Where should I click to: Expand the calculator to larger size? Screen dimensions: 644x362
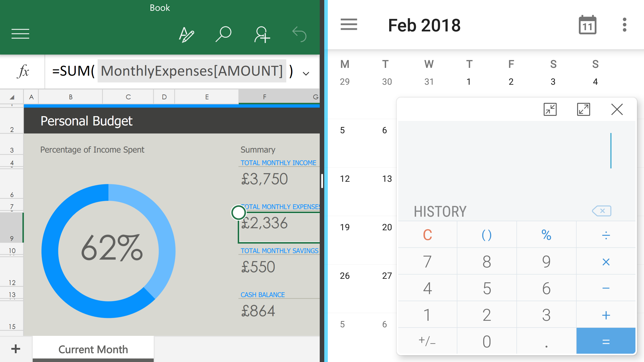point(583,109)
